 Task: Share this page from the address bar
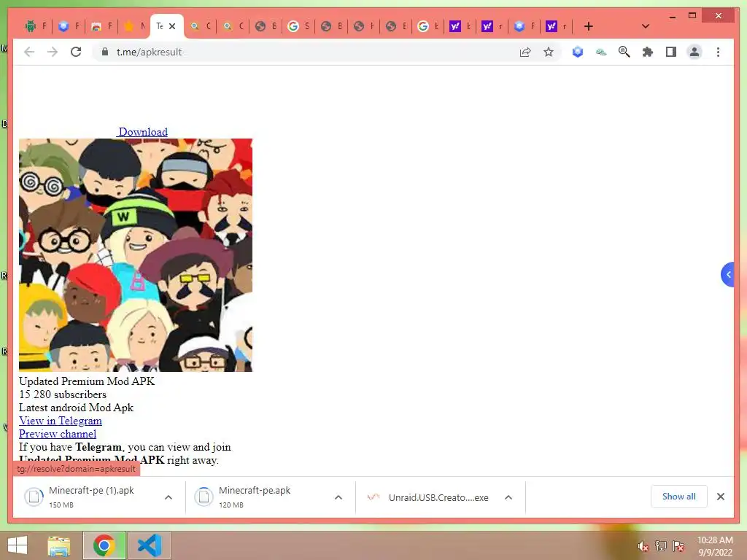(x=525, y=52)
